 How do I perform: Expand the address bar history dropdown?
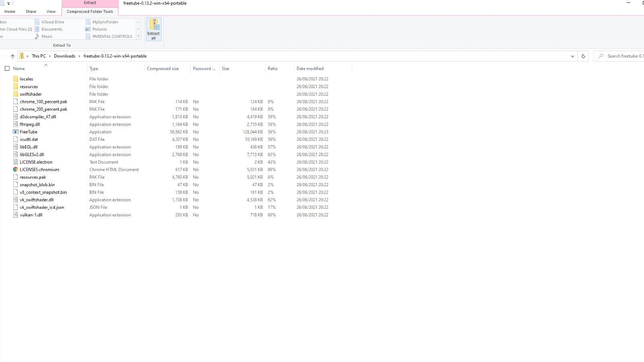pyautogui.click(x=572, y=56)
